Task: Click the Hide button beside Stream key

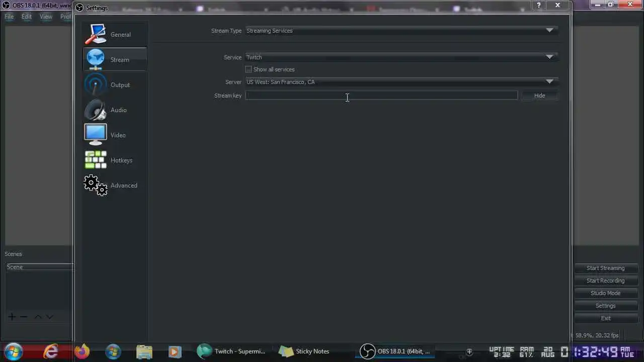Action: click(x=539, y=96)
